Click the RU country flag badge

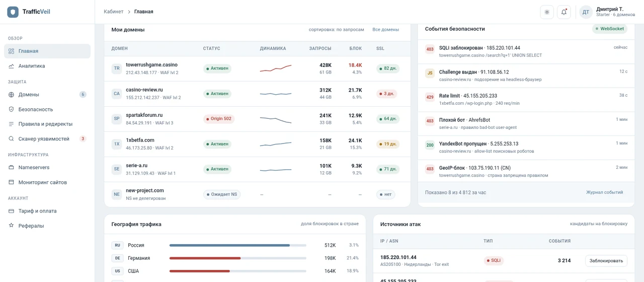tap(118, 245)
